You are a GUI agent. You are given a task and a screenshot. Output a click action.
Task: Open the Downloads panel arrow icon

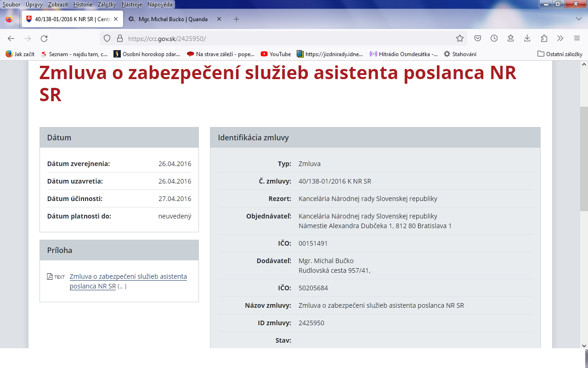(x=527, y=38)
